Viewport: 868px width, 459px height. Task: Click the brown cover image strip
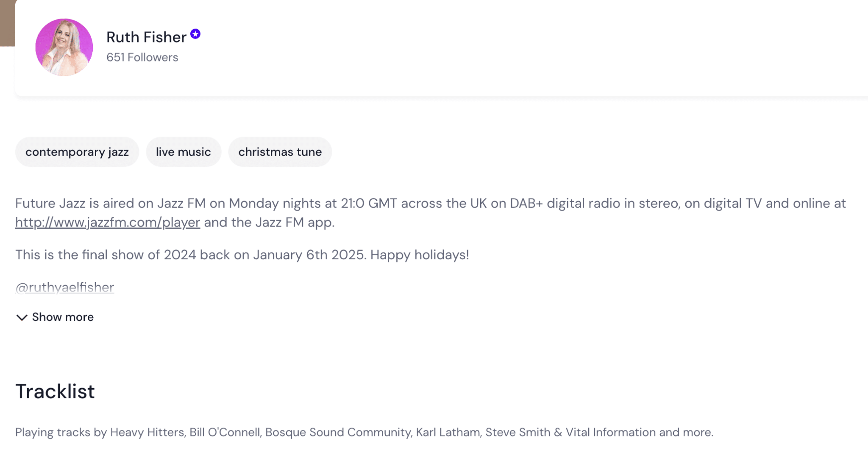coord(7,23)
